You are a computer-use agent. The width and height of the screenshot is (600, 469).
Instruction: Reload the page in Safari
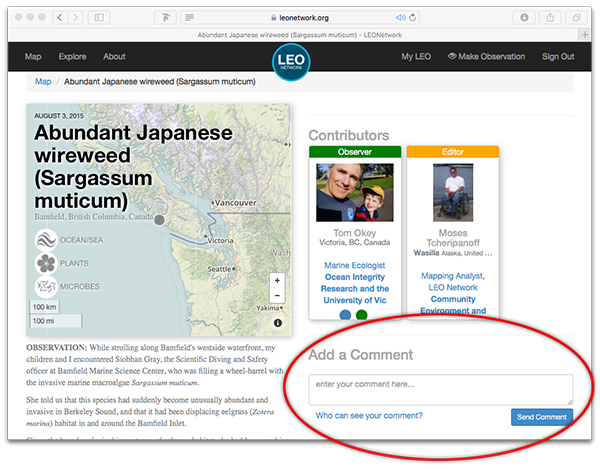[x=413, y=17]
